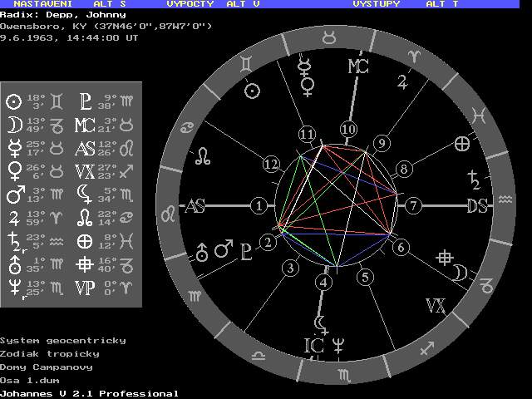Select the Mars symbol in the chart wheel
Image resolution: width=532 pixels, height=399 pixels.
pyautogui.click(x=223, y=249)
